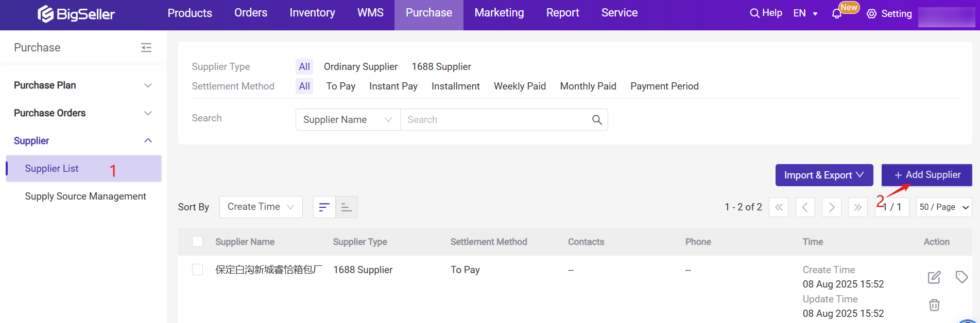Screen dimensions: 980x323
Task: Check the first supplier row checkbox
Action: 197,270
